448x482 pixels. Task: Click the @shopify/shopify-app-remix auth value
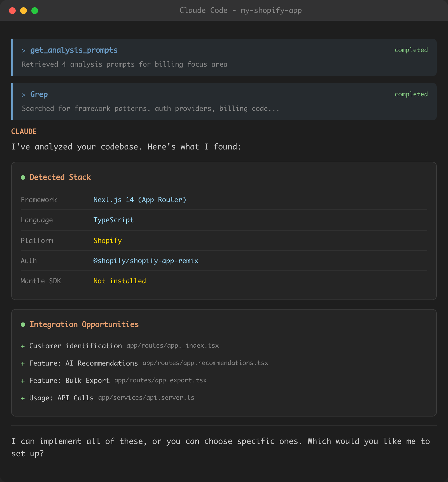point(146,261)
